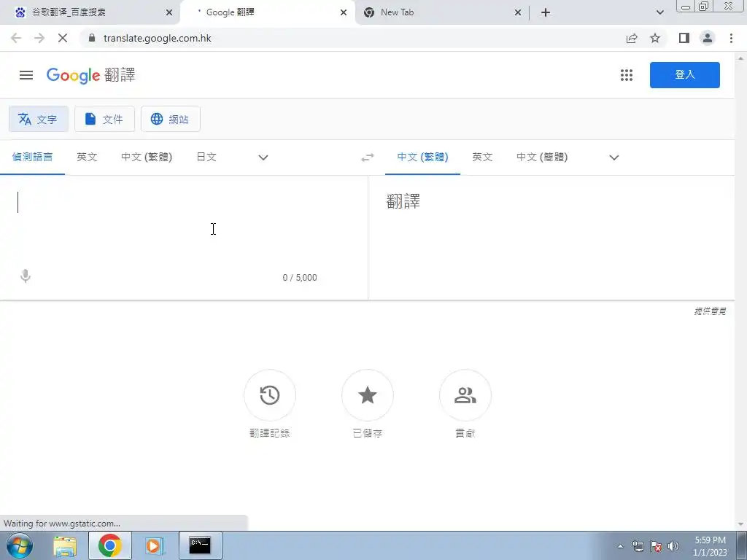
Task: Open the Google apps grid
Action: [627, 75]
